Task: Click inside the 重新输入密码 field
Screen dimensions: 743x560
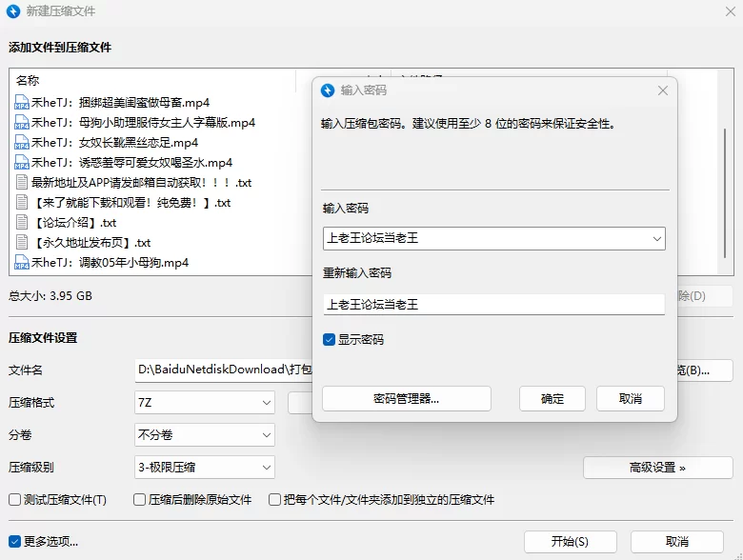Action: 494,304
